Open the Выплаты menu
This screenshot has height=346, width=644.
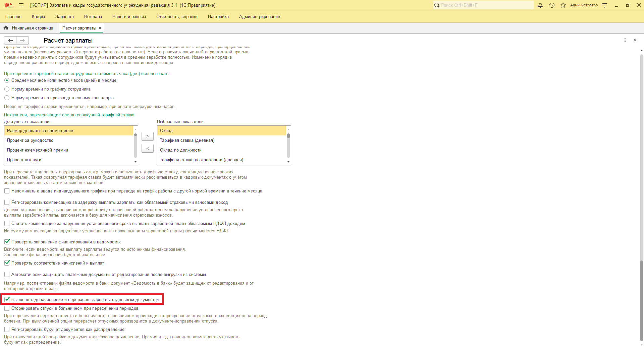93,16
